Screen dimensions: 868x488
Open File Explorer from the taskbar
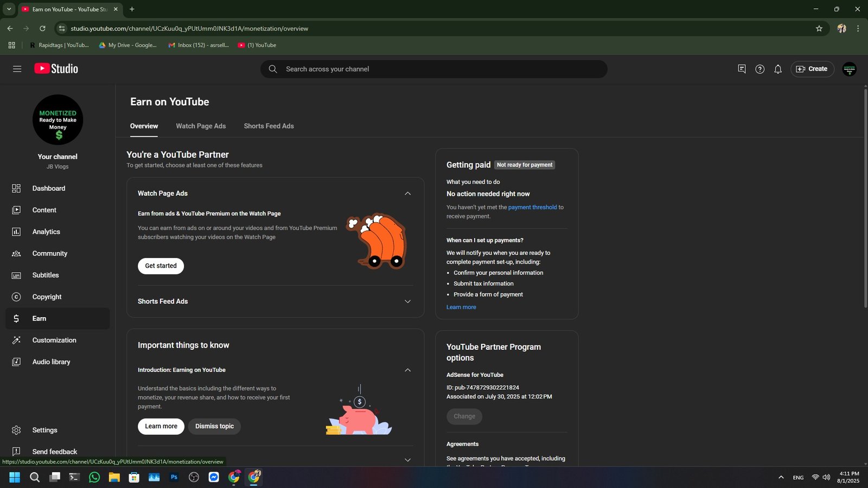coord(114,477)
